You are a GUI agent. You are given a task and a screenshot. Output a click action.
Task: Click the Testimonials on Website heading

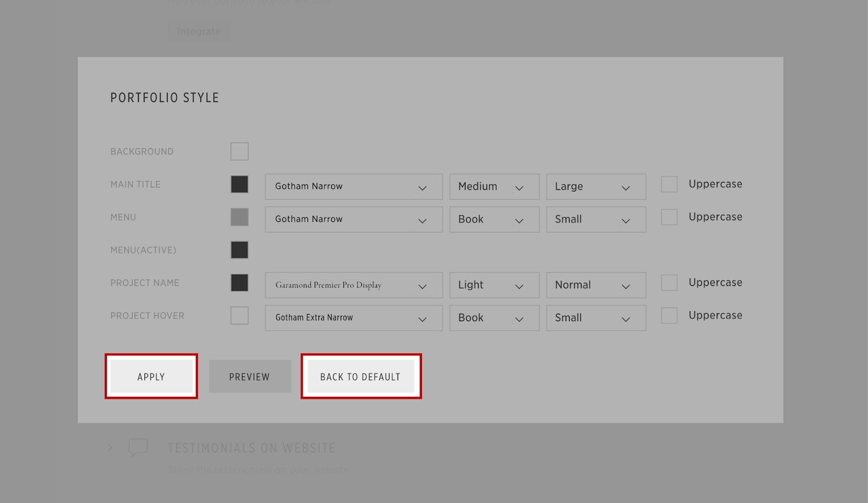tap(252, 448)
